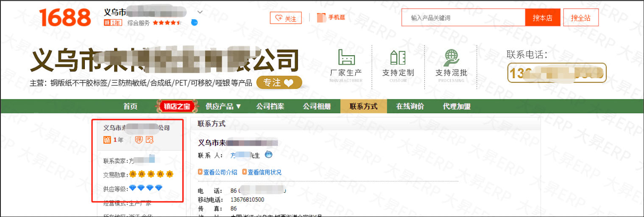Click the 保 shield badge in sidebar
Screen dimensions: 644x217
coord(138,140)
